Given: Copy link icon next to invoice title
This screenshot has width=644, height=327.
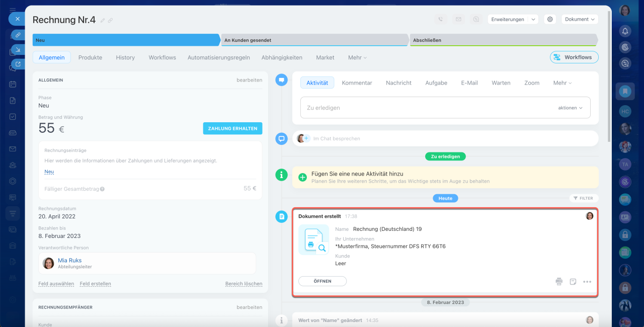Looking at the screenshot, I should coord(110,20).
